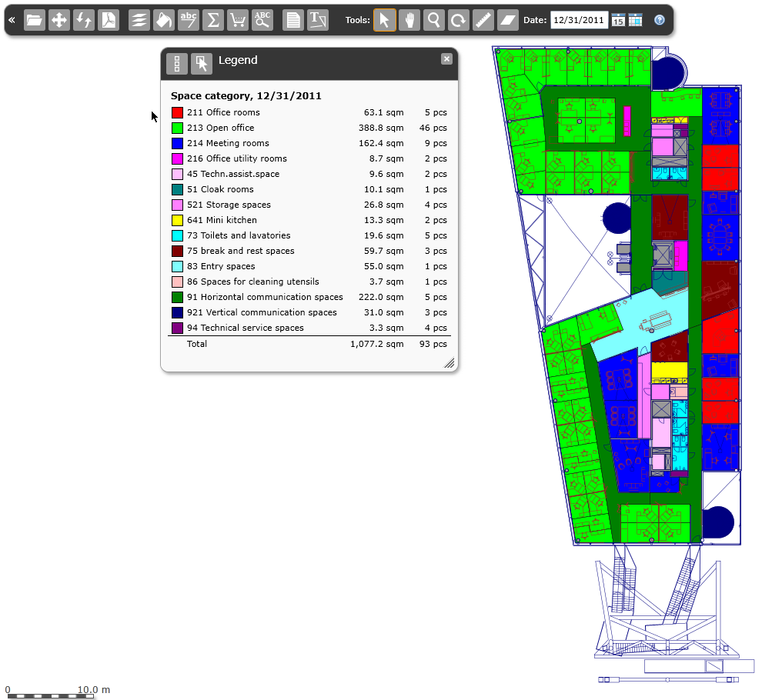Image resolution: width=762 pixels, height=700 pixels.
Task: Export the drawing as PDF
Action: click(x=109, y=20)
